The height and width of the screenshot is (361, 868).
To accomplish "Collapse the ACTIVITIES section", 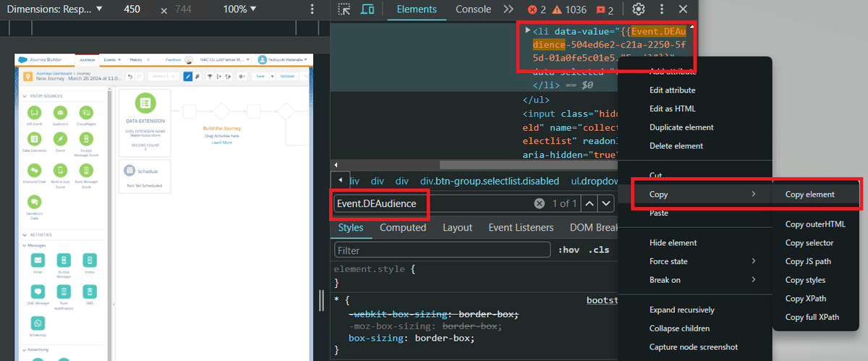I will coord(25,234).
